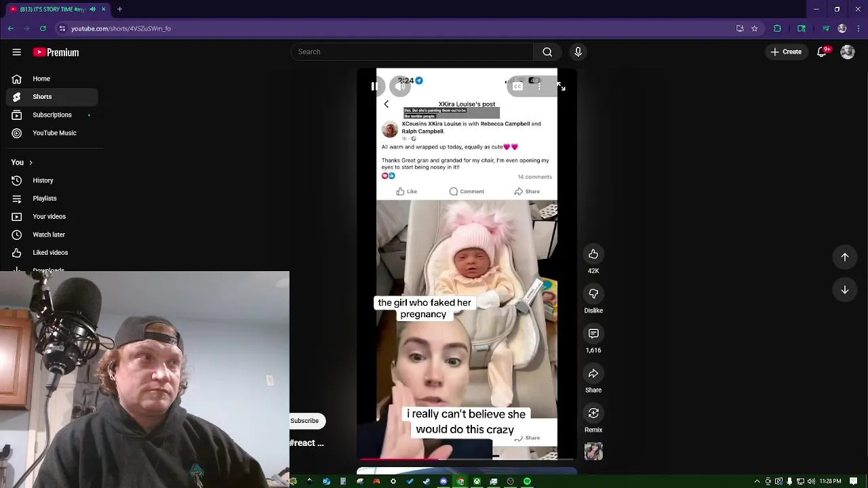Open History in the sidebar
This screenshot has height=488, width=868.
point(52,180)
